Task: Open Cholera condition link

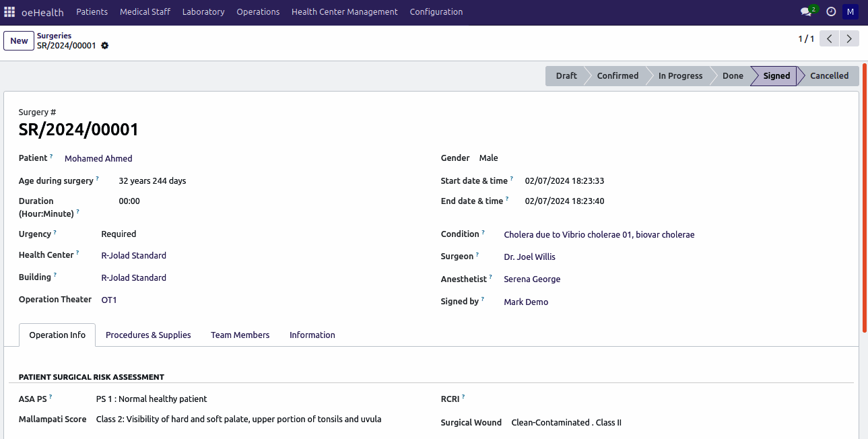Action: tap(599, 235)
